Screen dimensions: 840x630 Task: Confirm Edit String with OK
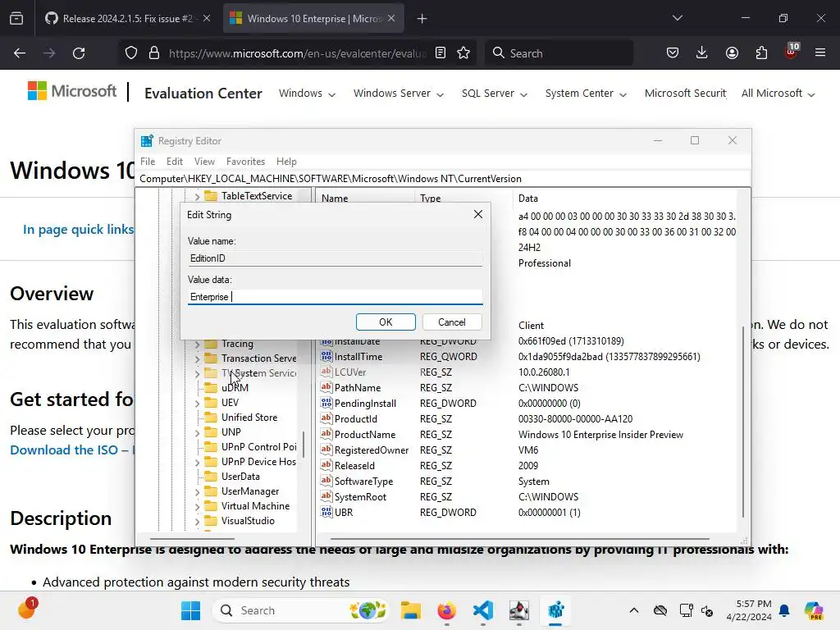click(x=386, y=322)
